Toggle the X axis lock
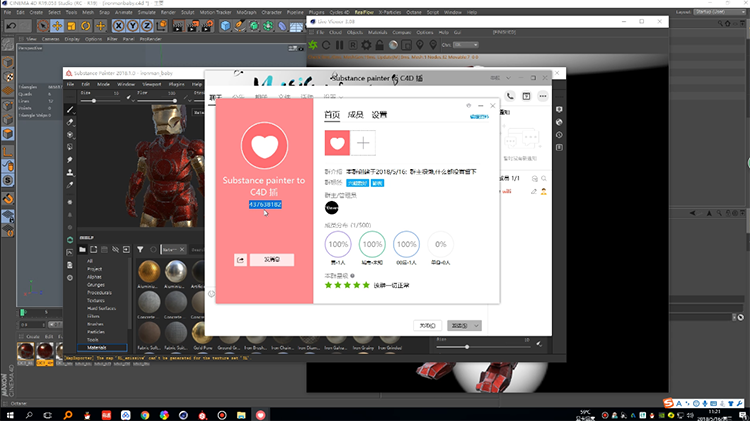Image resolution: width=750 pixels, height=421 pixels. [x=121, y=24]
